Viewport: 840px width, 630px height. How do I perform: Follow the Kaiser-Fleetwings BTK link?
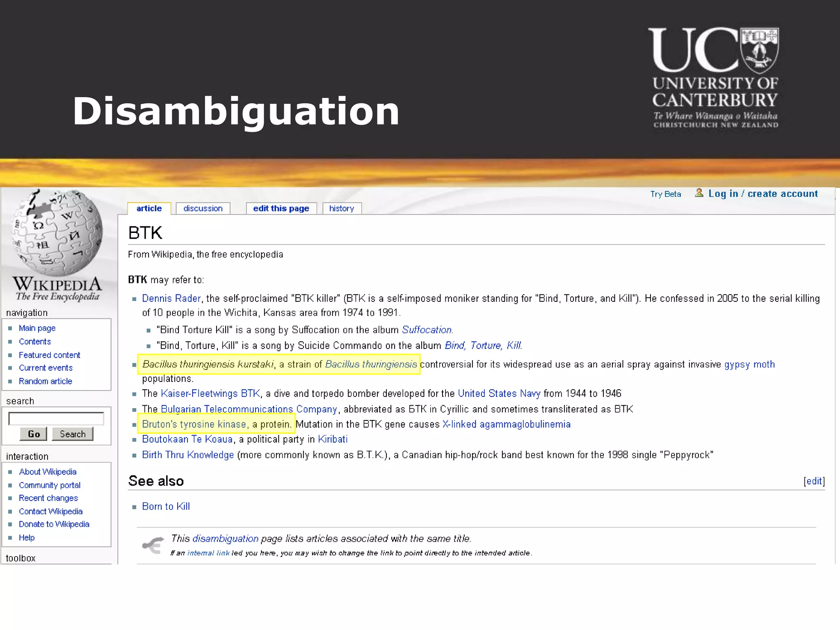coord(210,393)
